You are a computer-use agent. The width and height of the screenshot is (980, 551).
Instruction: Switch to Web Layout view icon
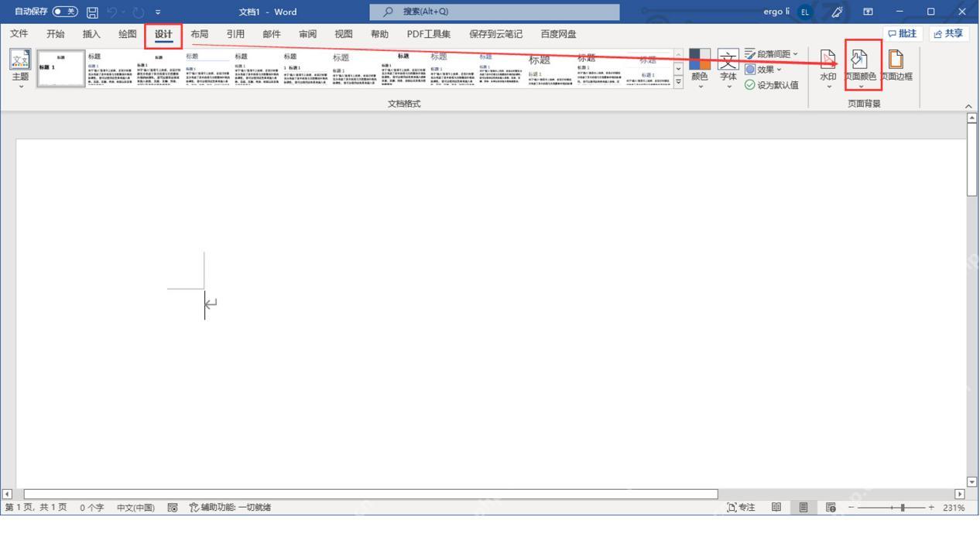click(x=831, y=508)
